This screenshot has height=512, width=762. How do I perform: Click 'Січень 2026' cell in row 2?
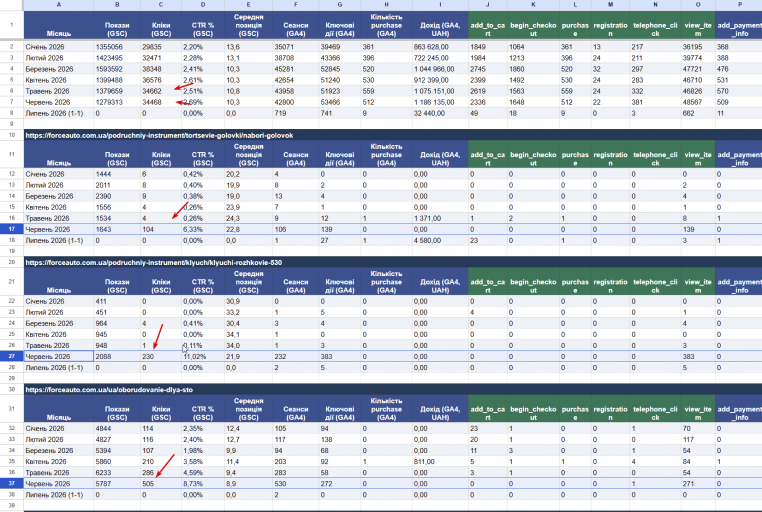pos(58,47)
